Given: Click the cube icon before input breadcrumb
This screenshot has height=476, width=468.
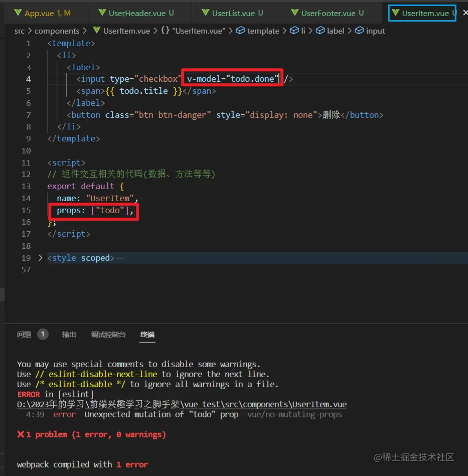Looking at the screenshot, I should [359, 31].
